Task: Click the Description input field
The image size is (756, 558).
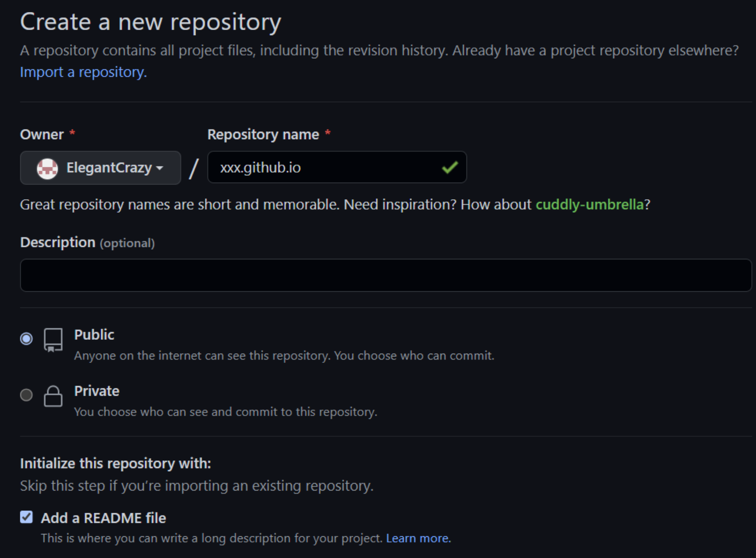Action: click(x=386, y=275)
